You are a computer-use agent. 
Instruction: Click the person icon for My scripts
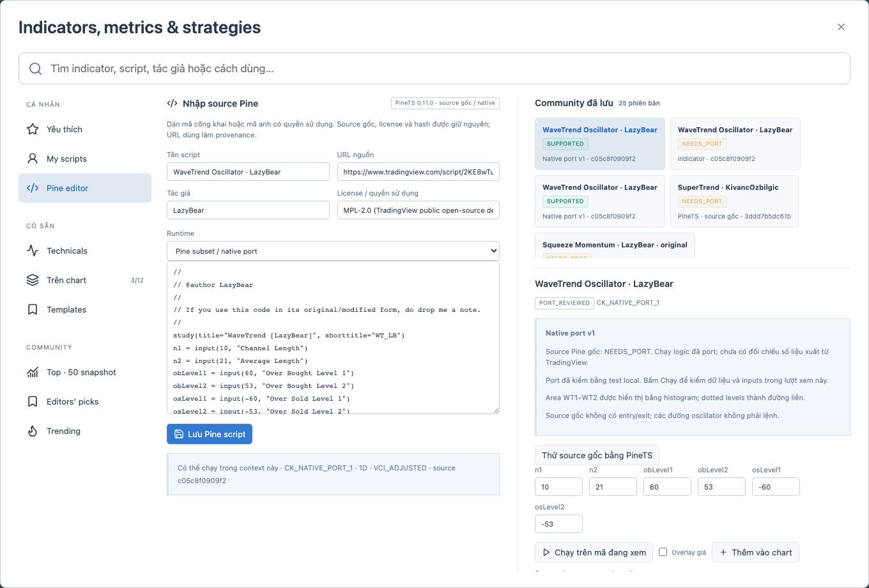point(33,159)
